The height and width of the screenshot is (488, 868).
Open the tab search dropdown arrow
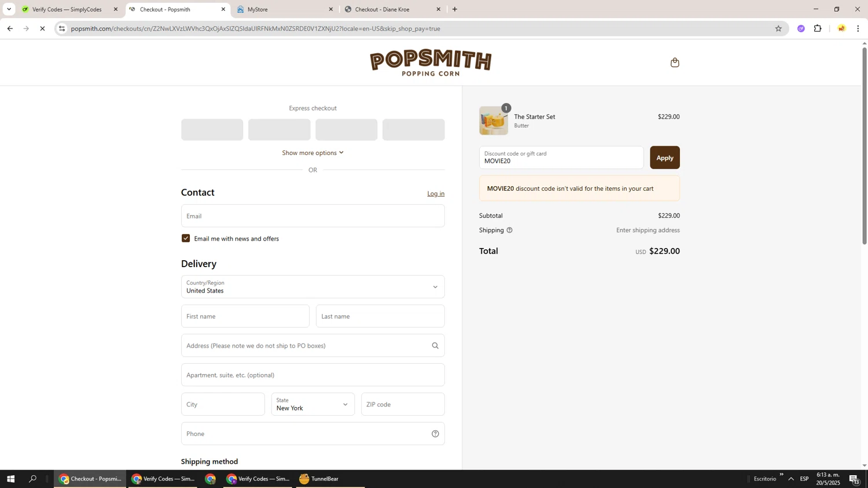pyautogui.click(x=9, y=9)
